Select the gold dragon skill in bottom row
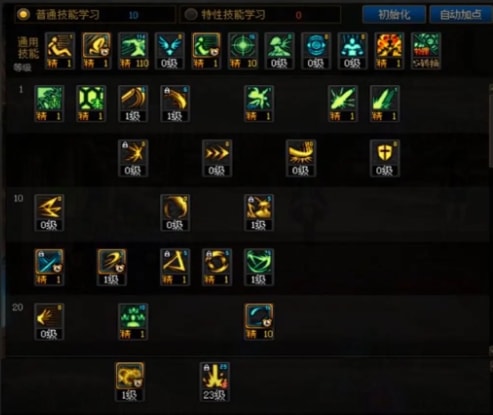Image resolution: width=493 pixels, height=415 pixels. pos(130,382)
